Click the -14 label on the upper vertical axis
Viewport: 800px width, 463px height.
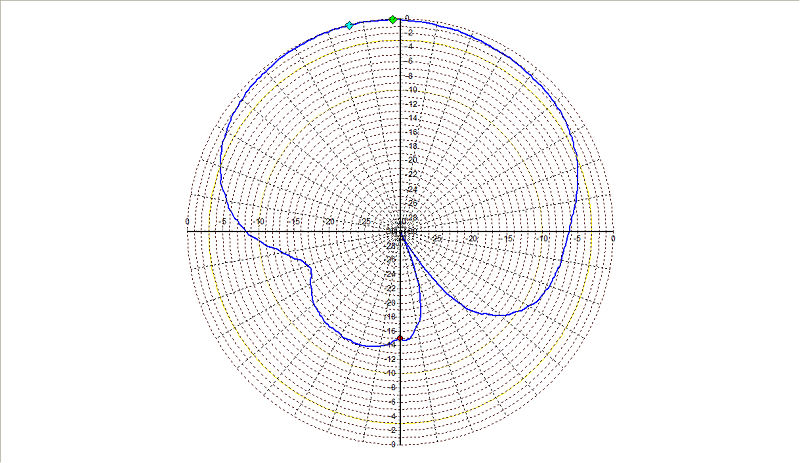pyautogui.click(x=412, y=118)
